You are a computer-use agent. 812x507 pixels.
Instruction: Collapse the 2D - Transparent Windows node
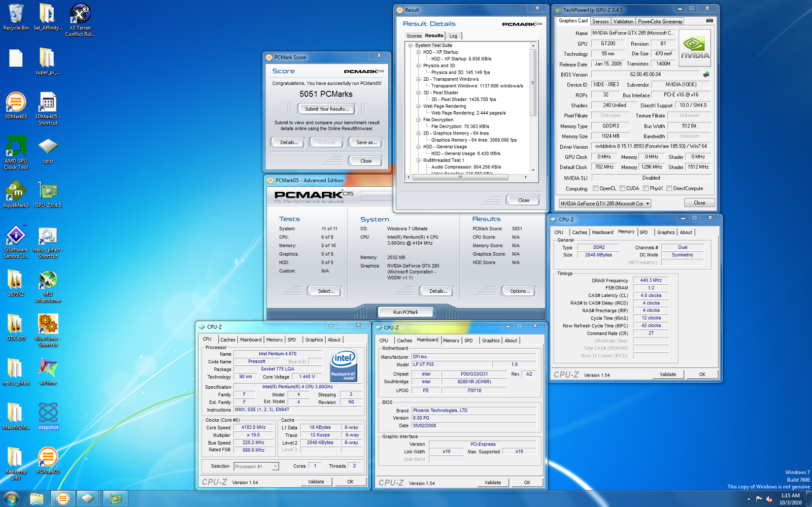pos(419,79)
